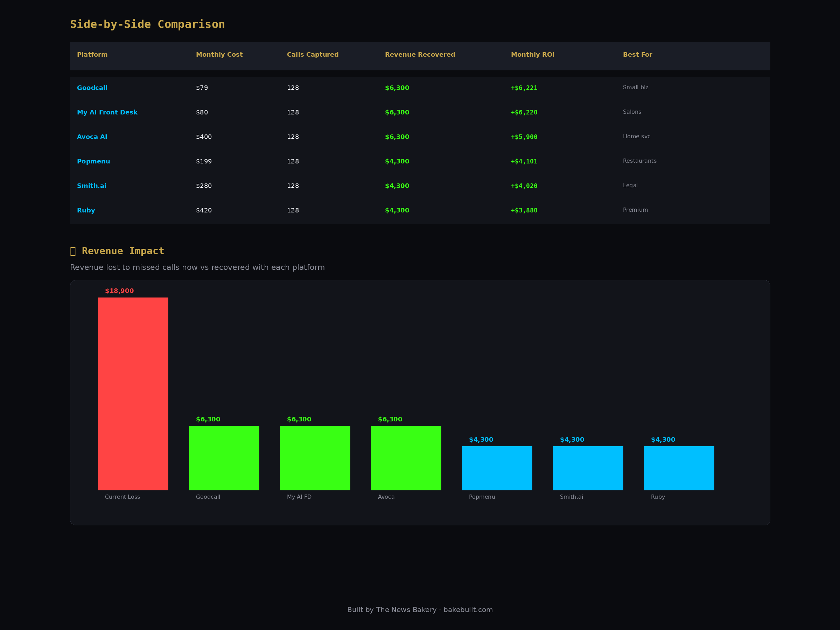Open the bakebuilt.com footer text

tap(468, 610)
